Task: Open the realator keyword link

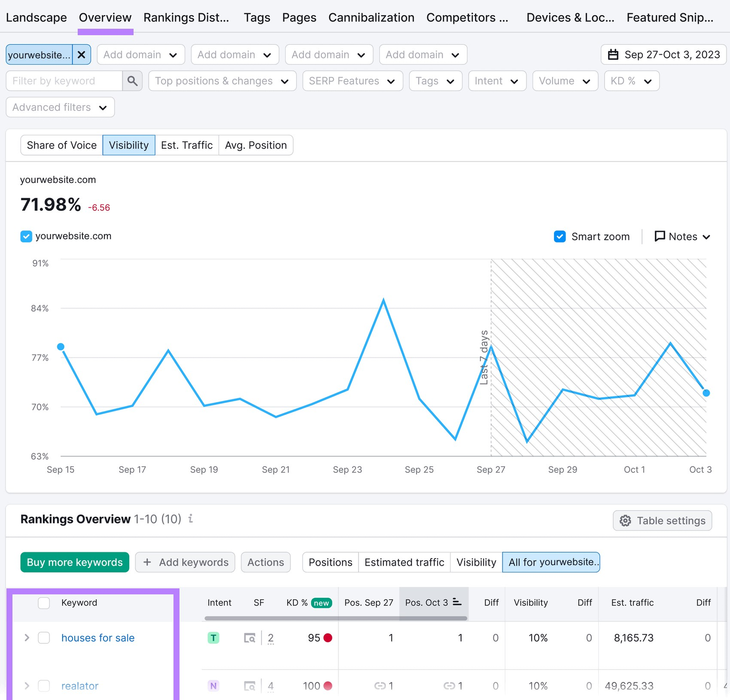Action: pos(79,685)
